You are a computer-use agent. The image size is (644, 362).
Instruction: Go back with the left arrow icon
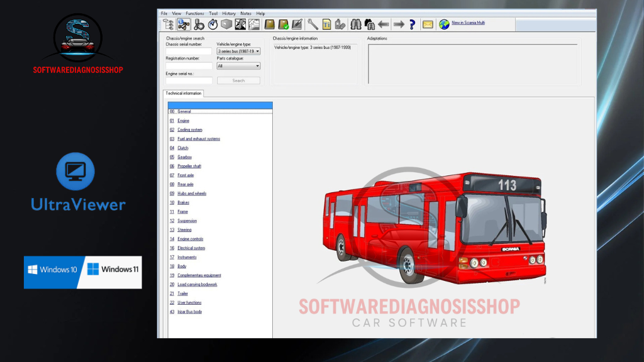tap(384, 25)
